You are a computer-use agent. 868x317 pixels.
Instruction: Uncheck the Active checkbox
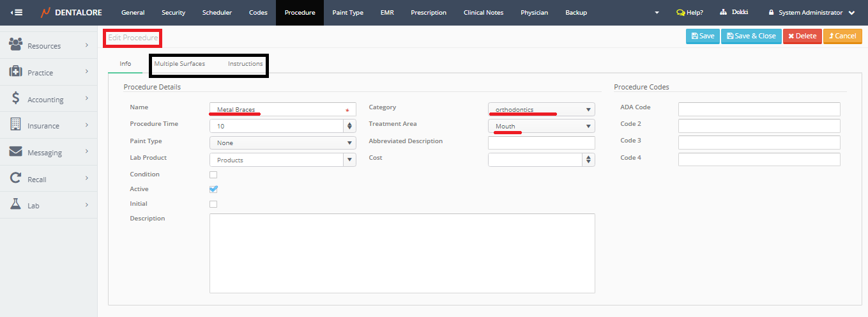213,189
